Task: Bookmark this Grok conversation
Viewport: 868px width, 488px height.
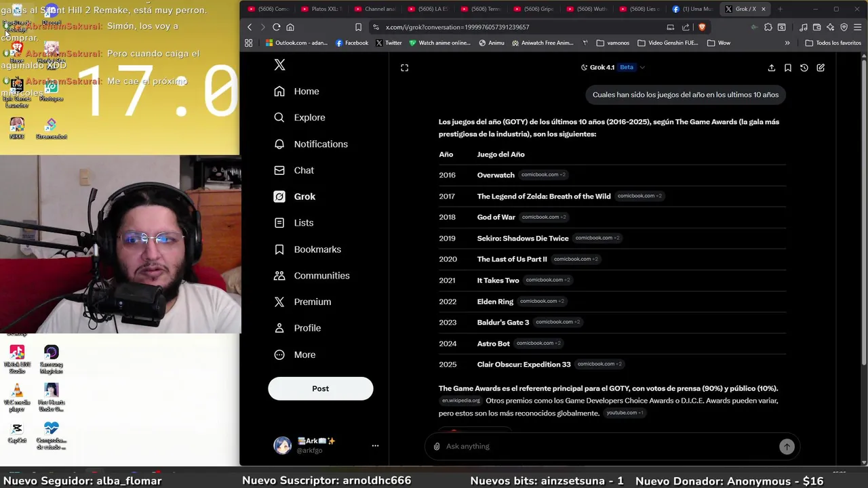Action: pos(788,68)
